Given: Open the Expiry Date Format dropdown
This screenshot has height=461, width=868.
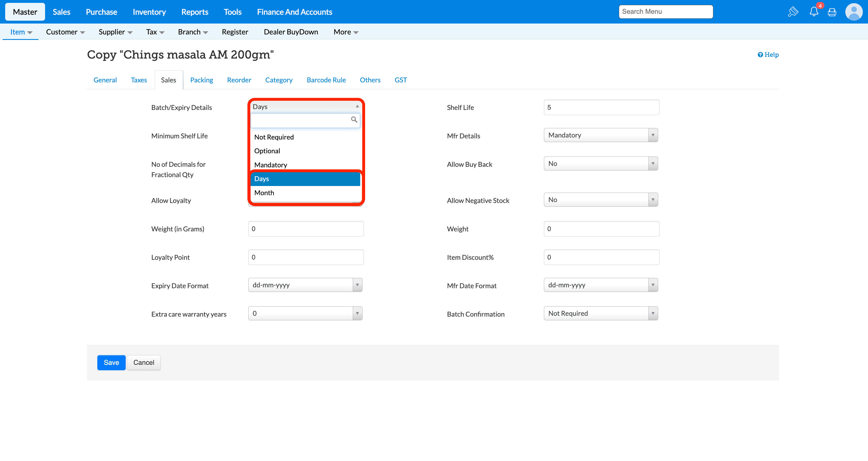Looking at the screenshot, I should pos(305,285).
